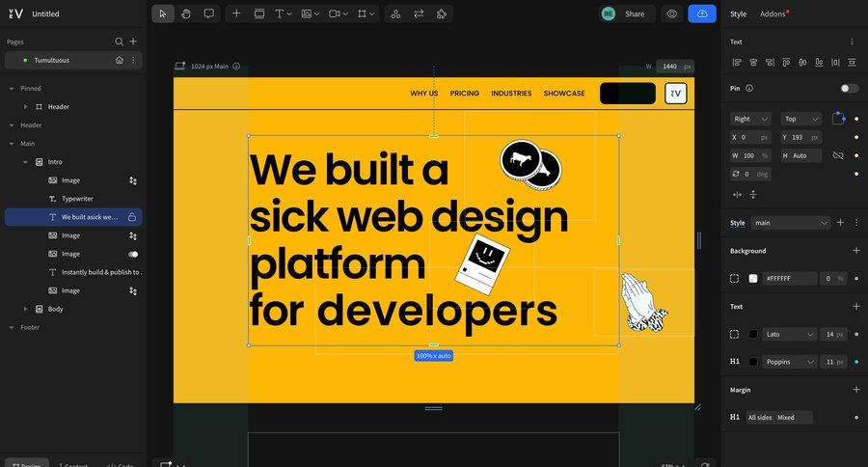This screenshot has height=467, width=868.
Task: Toggle lock on We built asick layer
Action: pyautogui.click(x=132, y=217)
